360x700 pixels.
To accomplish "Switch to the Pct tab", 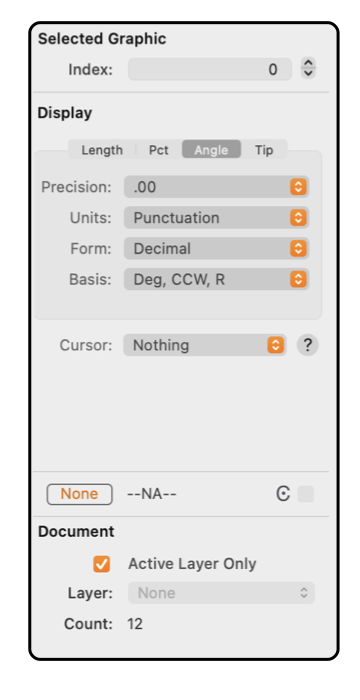I will [x=159, y=150].
